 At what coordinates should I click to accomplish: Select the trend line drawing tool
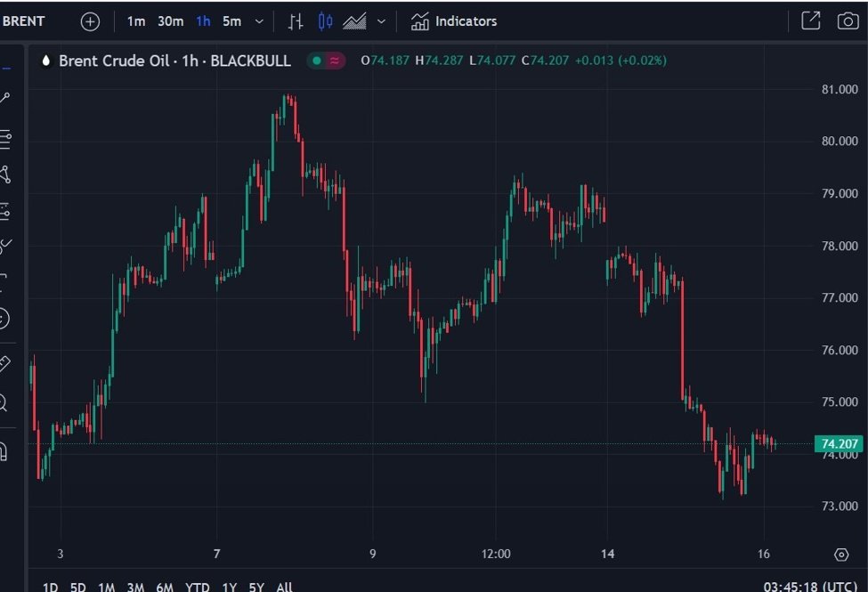click(5, 98)
